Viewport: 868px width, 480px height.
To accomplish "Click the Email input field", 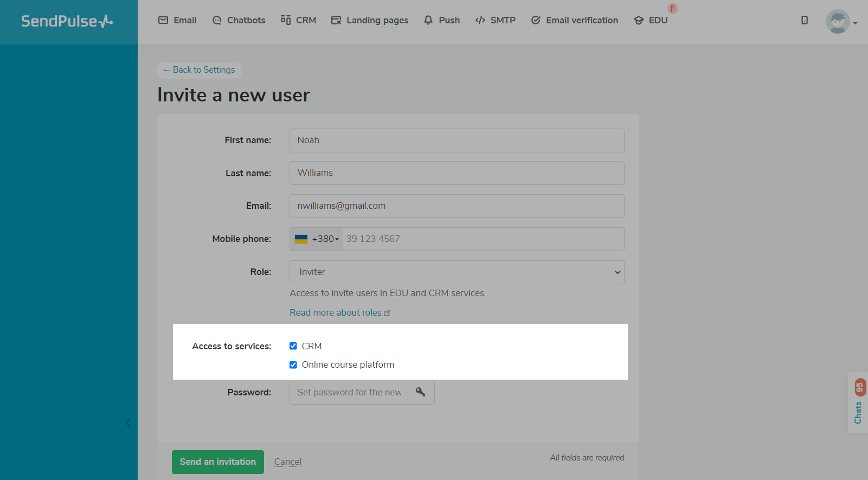I will (x=456, y=206).
